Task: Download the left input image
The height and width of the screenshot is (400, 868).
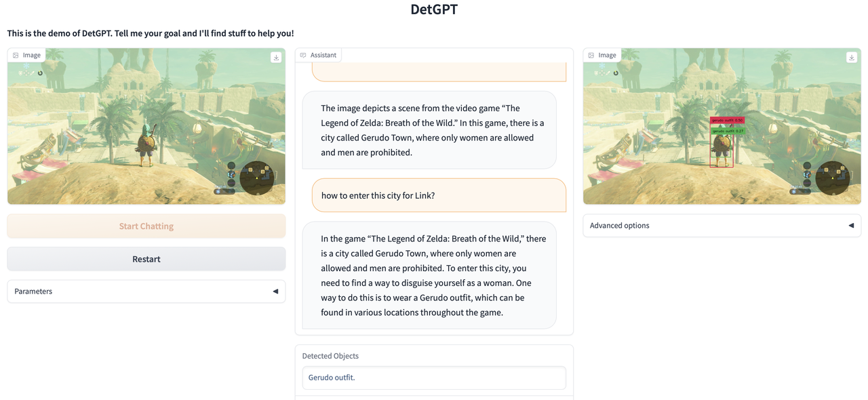Action: point(276,58)
